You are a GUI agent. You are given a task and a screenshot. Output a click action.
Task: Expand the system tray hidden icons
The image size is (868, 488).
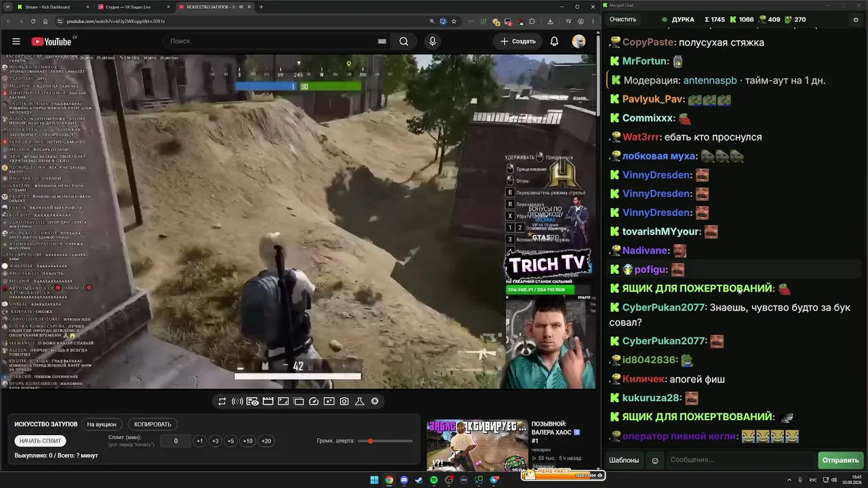[x=790, y=481]
